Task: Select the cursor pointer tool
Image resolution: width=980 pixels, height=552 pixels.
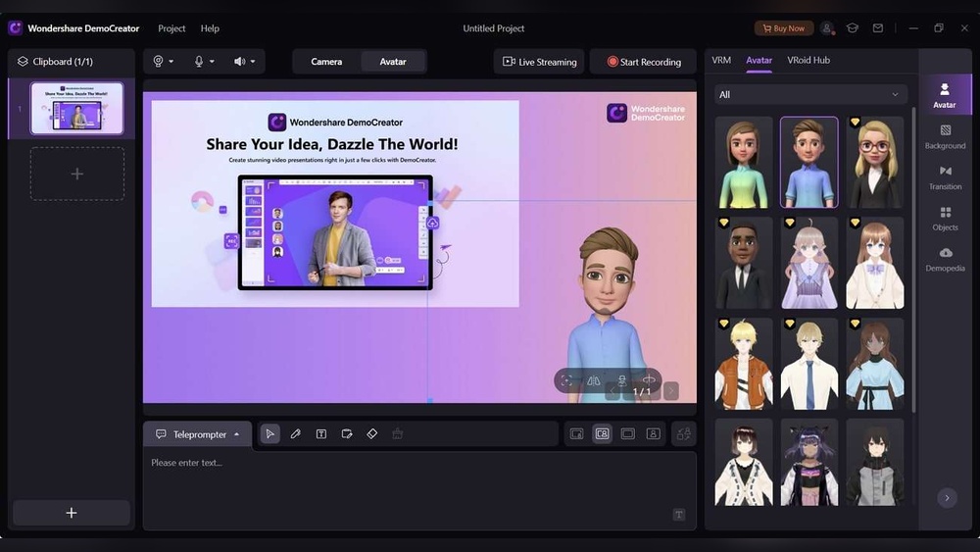Action: tap(270, 433)
